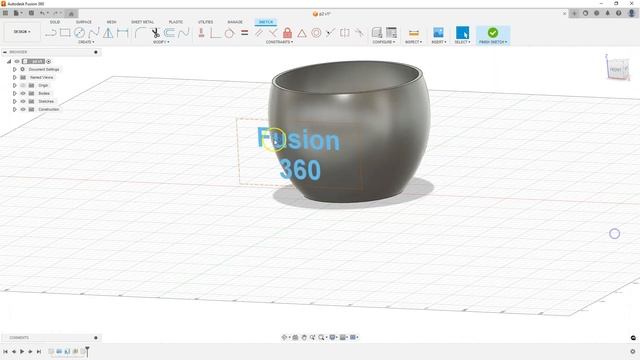Toggle visibility of the root component
The width and height of the screenshot is (640, 360).
[x=17, y=61]
